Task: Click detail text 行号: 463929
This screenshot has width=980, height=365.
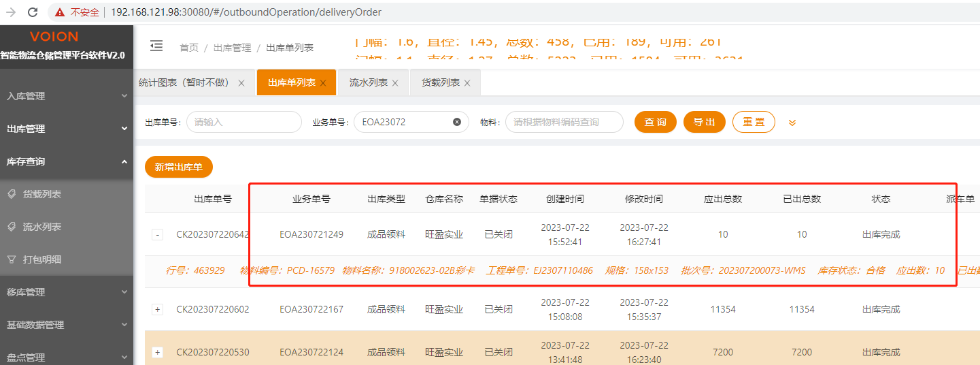Action: pos(195,270)
